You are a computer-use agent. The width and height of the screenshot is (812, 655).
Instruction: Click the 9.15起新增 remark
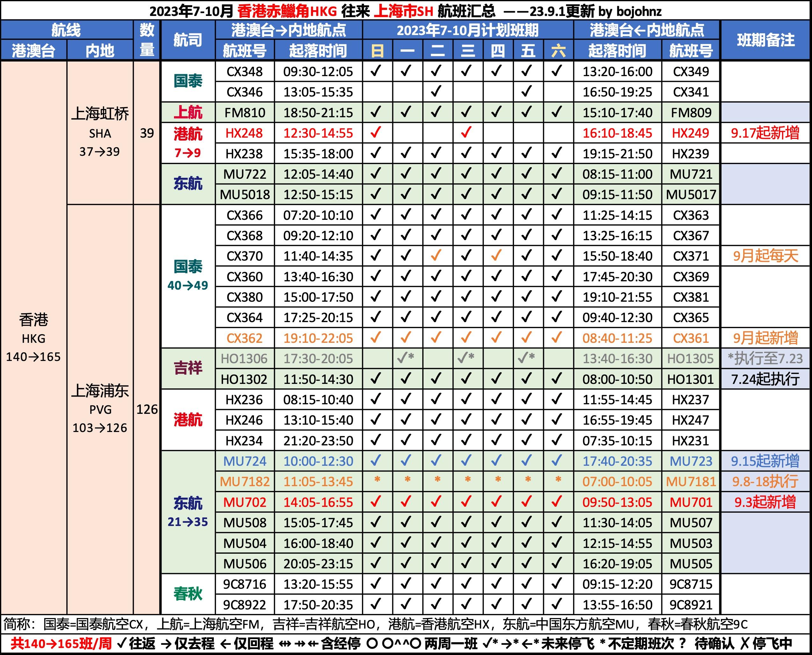765,461
